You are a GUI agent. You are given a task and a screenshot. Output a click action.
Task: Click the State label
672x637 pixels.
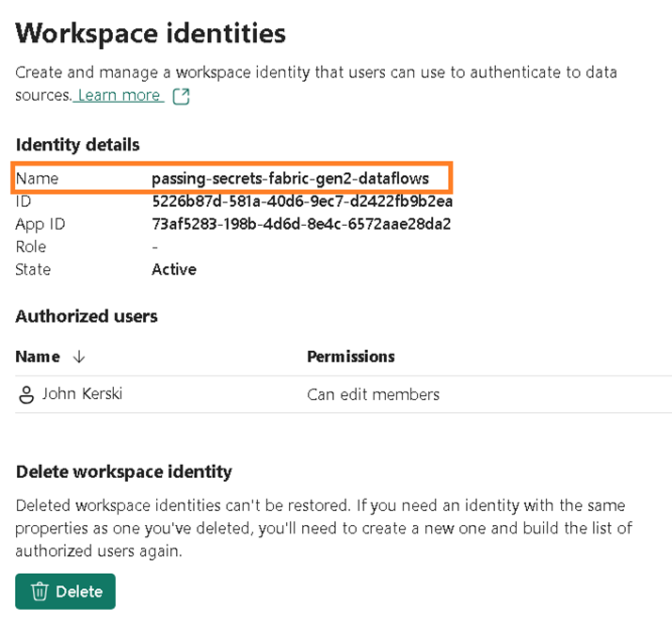(x=33, y=269)
